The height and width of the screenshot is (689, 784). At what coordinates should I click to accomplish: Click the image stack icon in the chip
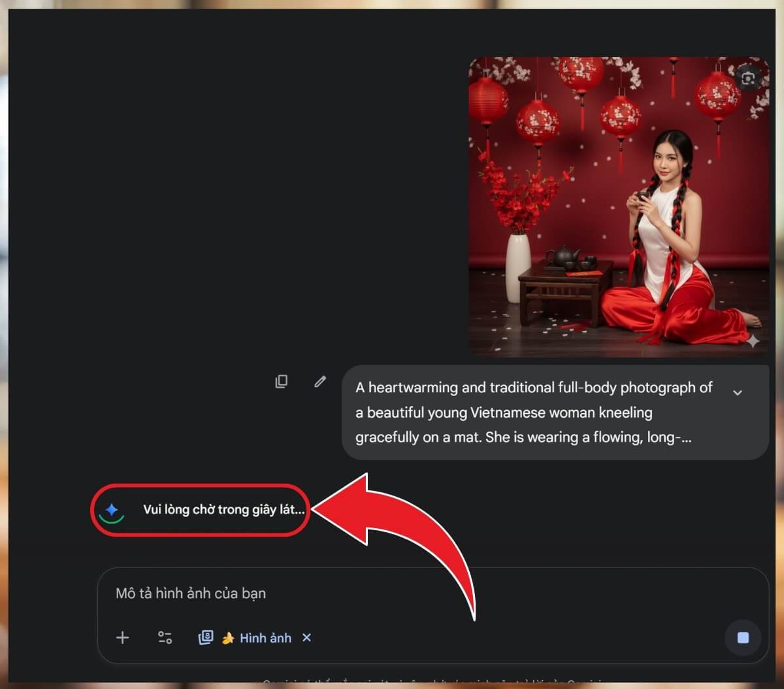click(206, 638)
